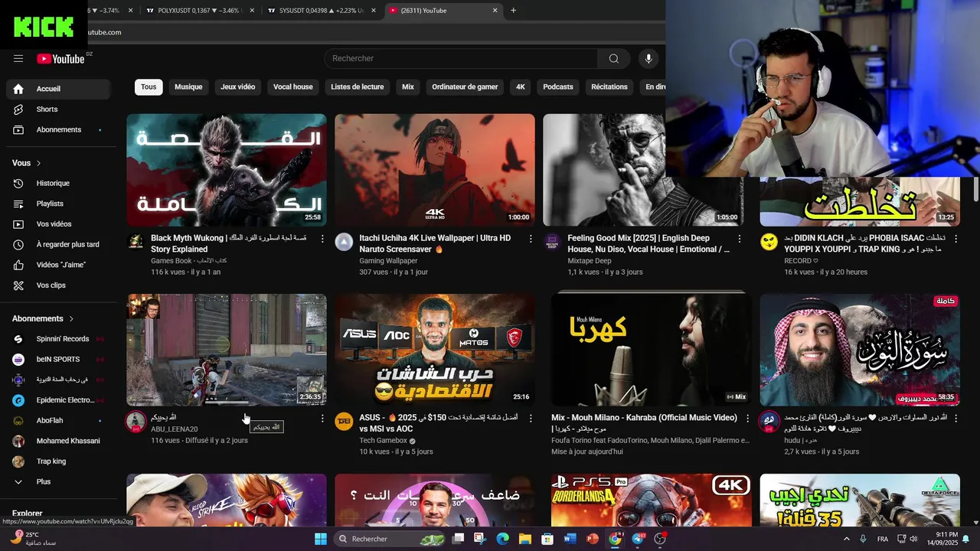Open Windows Start menu
Image resolution: width=980 pixels, height=551 pixels.
[321, 539]
